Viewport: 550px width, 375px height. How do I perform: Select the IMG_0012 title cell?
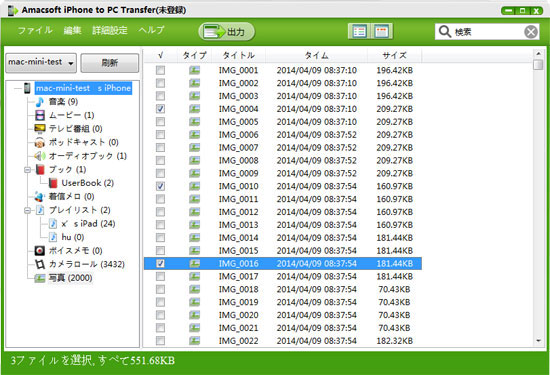click(239, 212)
